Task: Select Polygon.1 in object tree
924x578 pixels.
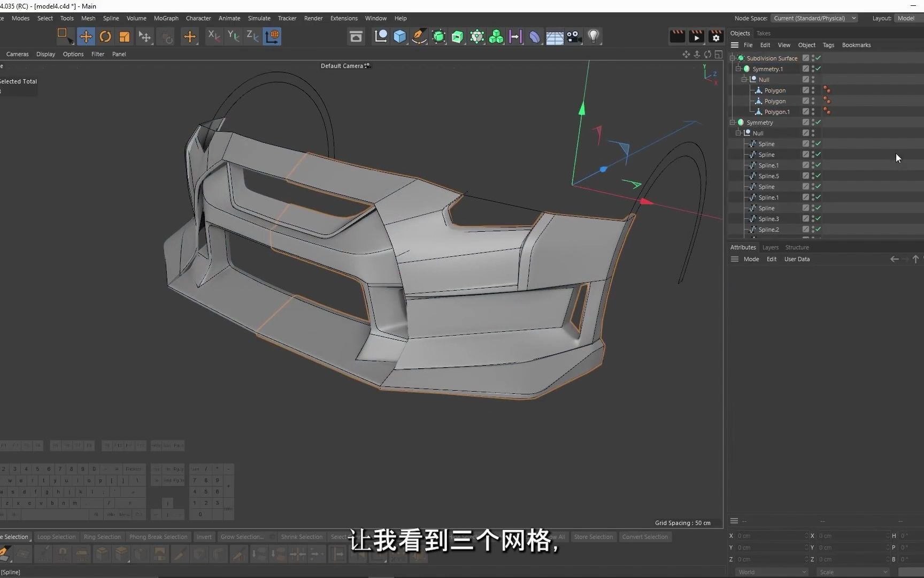Action: tap(777, 112)
